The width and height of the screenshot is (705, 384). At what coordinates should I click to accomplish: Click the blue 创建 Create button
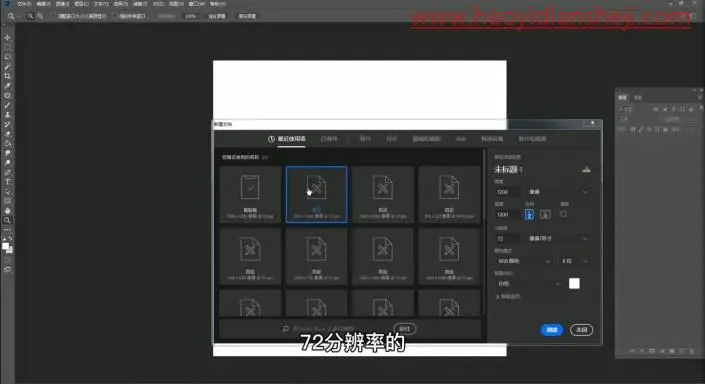tap(552, 330)
